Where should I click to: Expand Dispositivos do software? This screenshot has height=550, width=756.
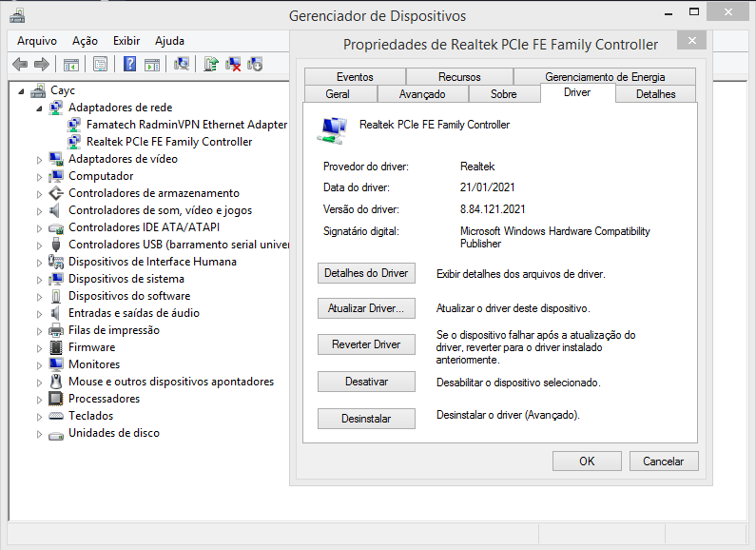tap(39, 297)
